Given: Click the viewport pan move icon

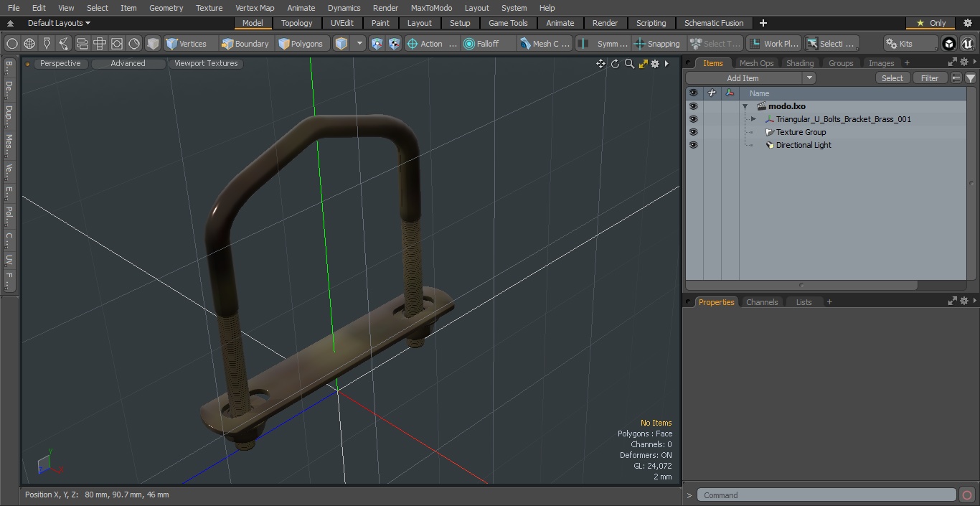Looking at the screenshot, I should click(x=600, y=64).
